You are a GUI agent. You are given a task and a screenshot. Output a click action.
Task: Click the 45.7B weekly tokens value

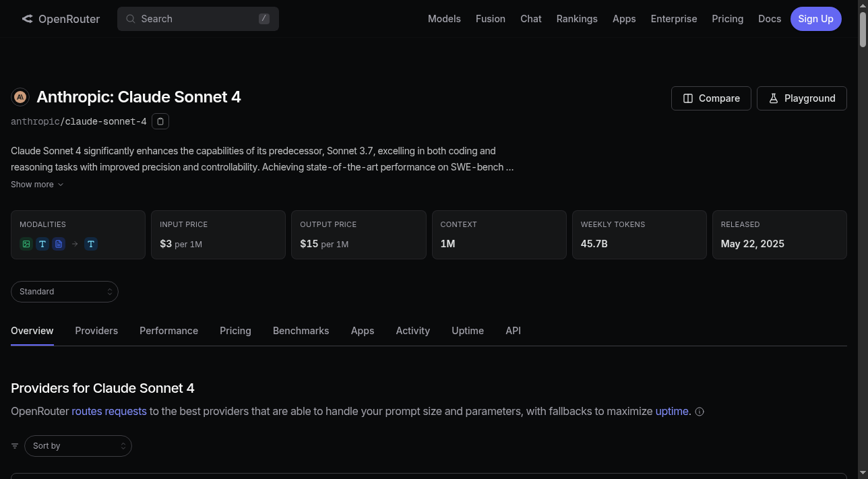[594, 244]
